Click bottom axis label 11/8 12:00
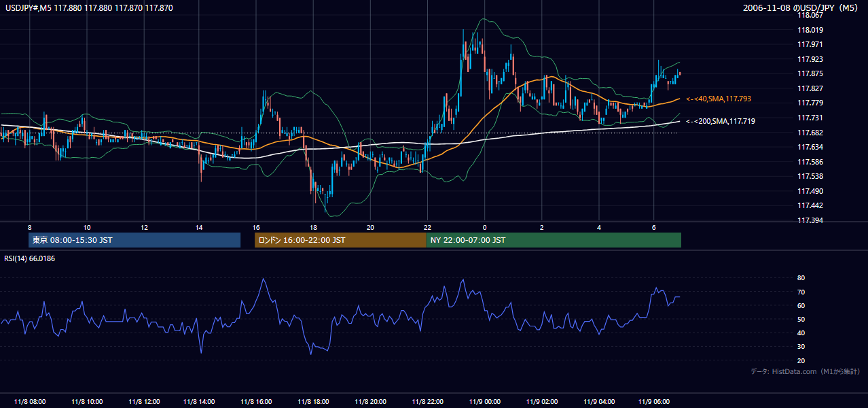 pyautogui.click(x=143, y=402)
